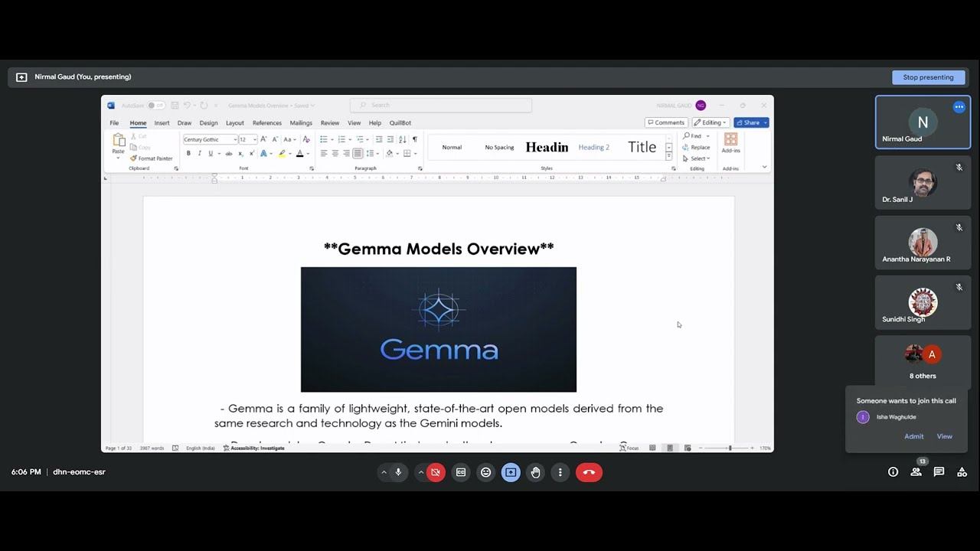Open the chat with everyone panel
Image resolution: width=980 pixels, height=551 pixels.
939,472
